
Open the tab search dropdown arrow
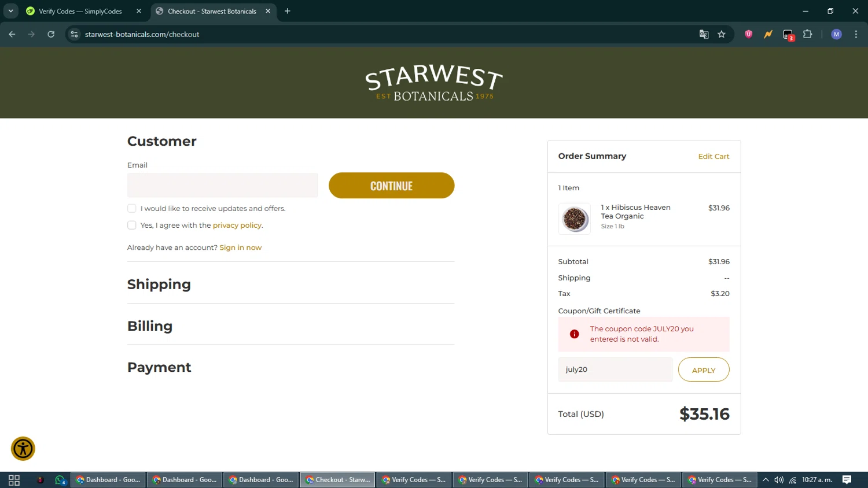tap(10, 11)
